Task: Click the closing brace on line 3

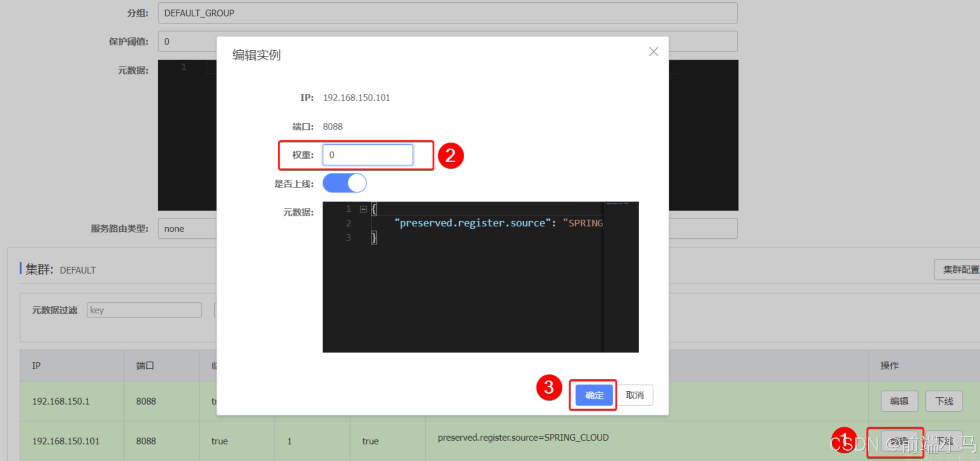Action: pos(374,238)
